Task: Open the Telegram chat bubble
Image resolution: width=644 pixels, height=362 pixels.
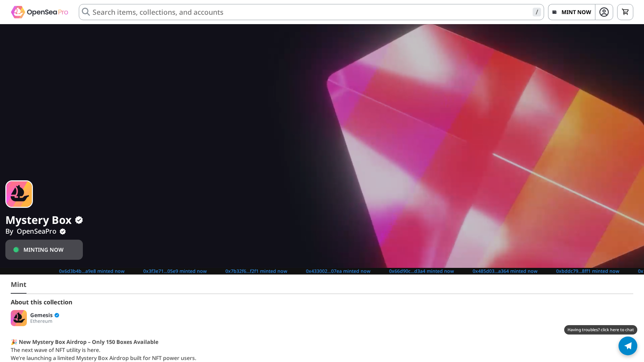Action: (628, 346)
